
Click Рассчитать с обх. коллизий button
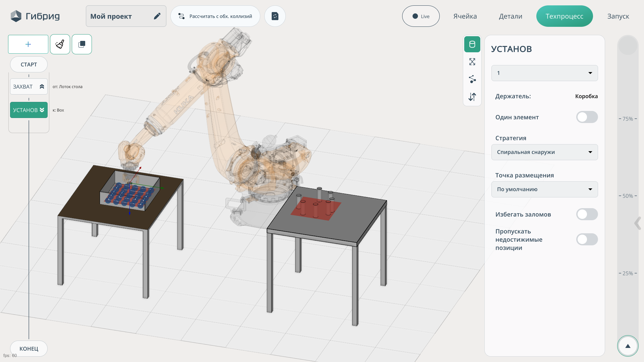click(215, 16)
